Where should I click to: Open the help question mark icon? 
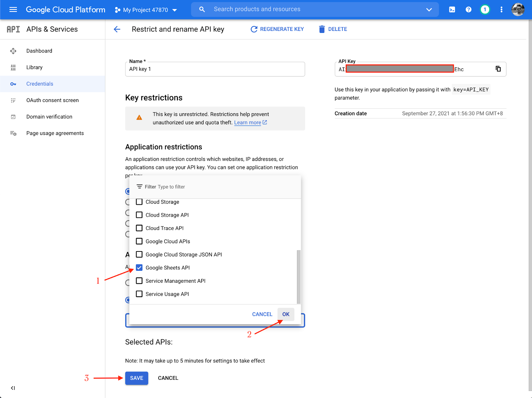click(468, 9)
